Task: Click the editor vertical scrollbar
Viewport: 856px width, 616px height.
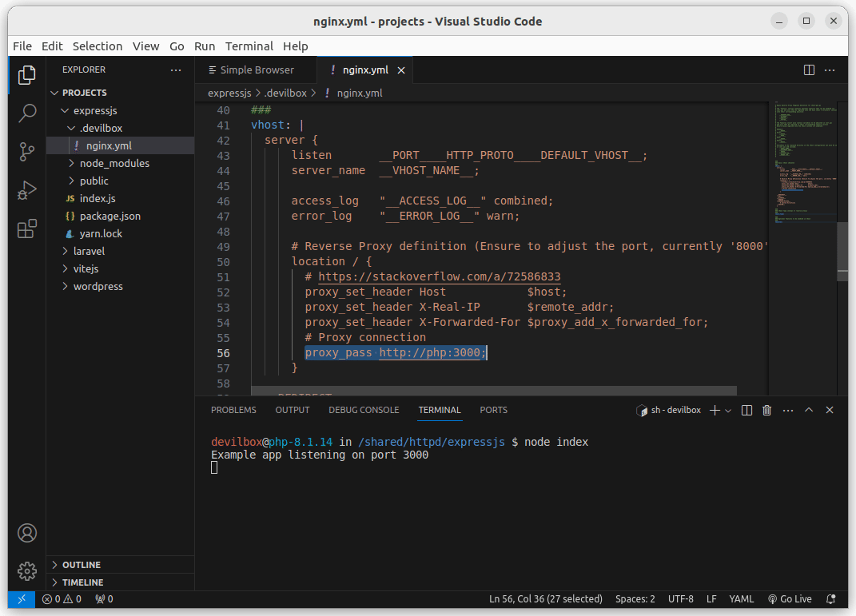Action: (842, 252)
